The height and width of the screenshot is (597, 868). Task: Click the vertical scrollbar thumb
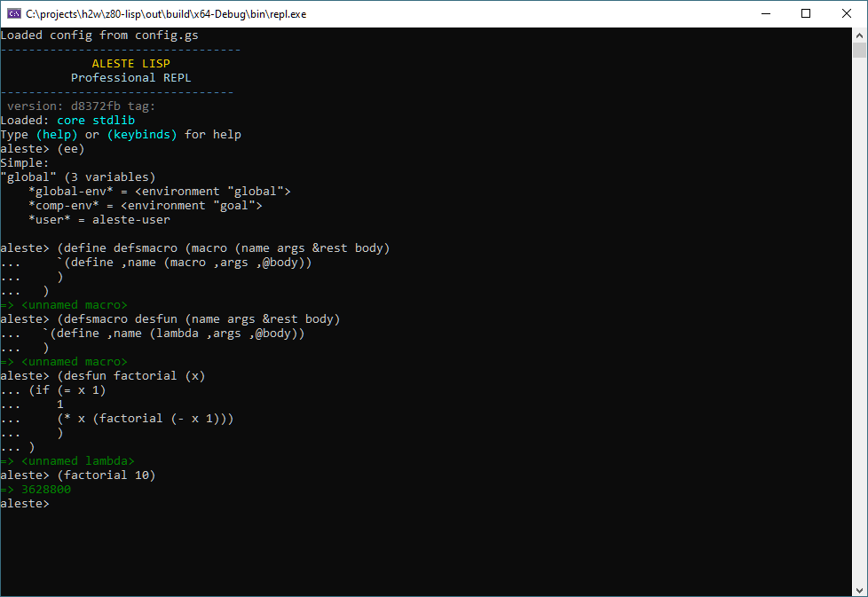[x=859, y=51]
